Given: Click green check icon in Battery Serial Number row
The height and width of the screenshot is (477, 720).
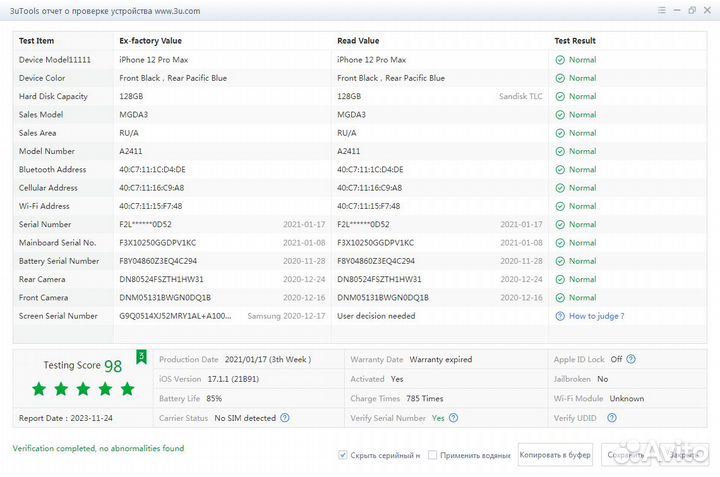Looking at the screenshot, I should (560, 261).
